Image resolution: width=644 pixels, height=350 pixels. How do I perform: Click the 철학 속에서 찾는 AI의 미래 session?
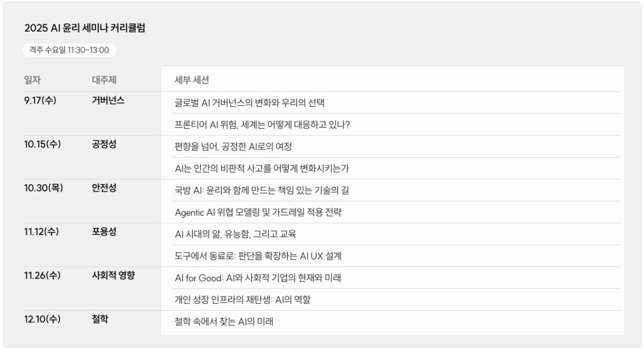tap(393, 322)
